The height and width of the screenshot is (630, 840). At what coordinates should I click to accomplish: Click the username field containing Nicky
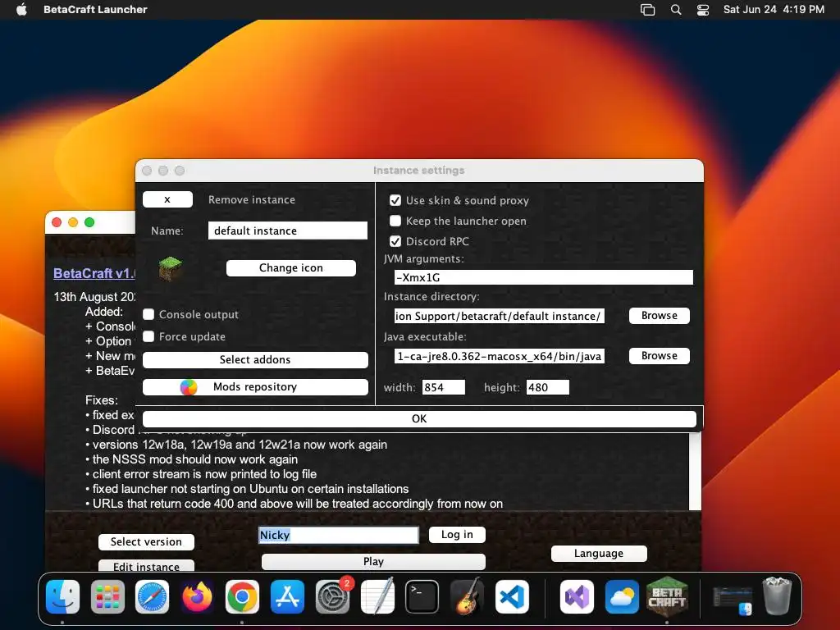339,535
